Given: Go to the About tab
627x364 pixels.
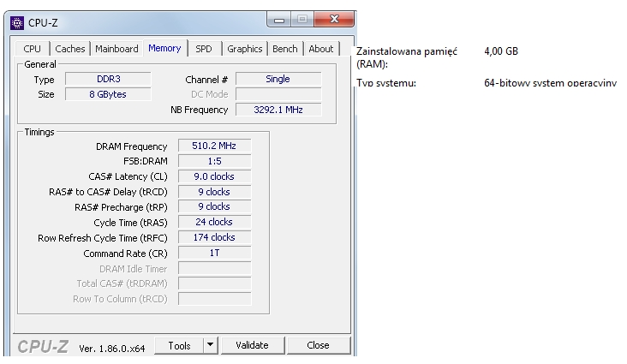Looking at the screenshot, I should pyautogui.click(x=321, y=49).
